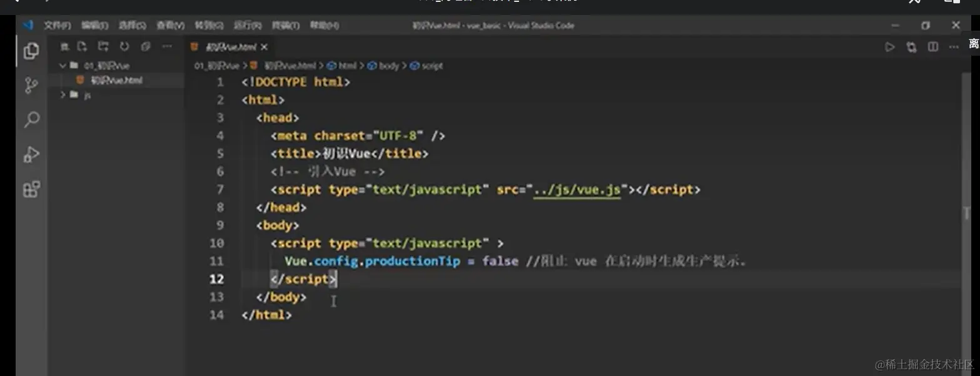Click line number 14 in the gutter
Viewport: 980px width, 376px height.
(216, 315)
